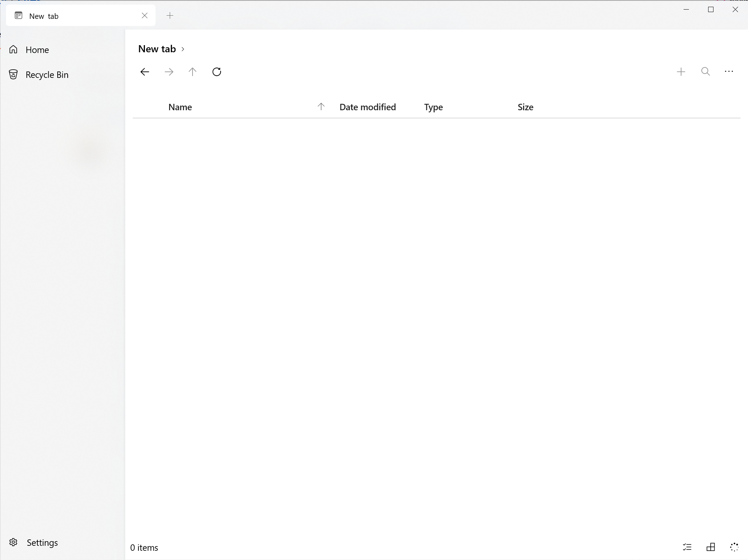Click the Back navigation arrow

144,72
